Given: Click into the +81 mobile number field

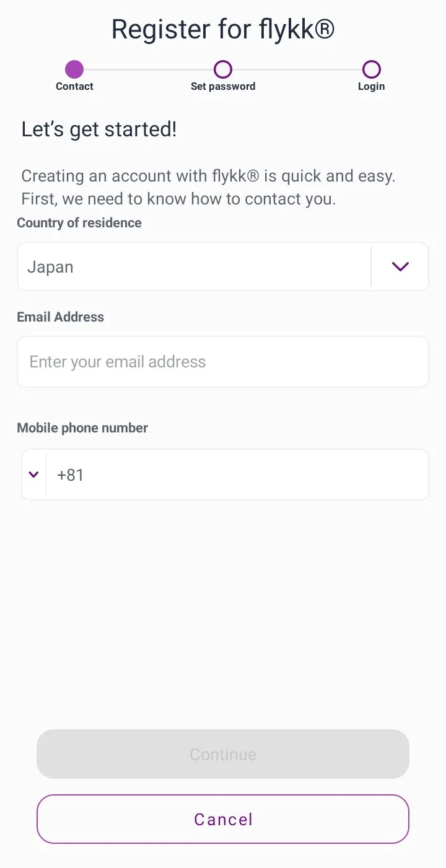Looking at the screenshot, I should pyautogui.click(x=237, y=475).
